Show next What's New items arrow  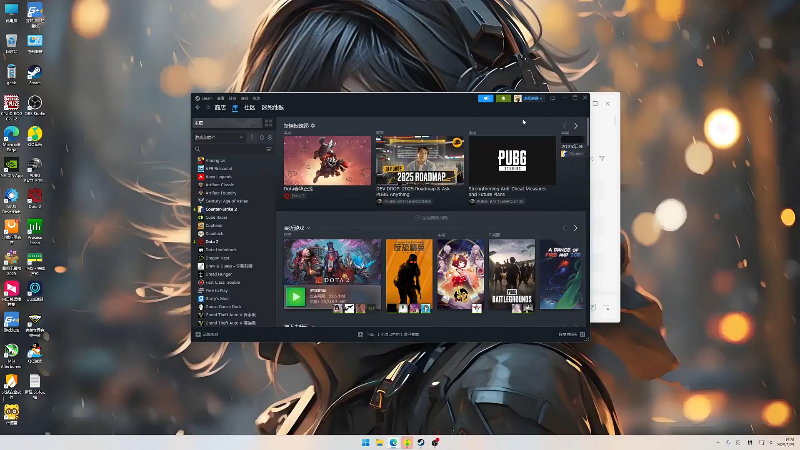(x=576, y=126)
